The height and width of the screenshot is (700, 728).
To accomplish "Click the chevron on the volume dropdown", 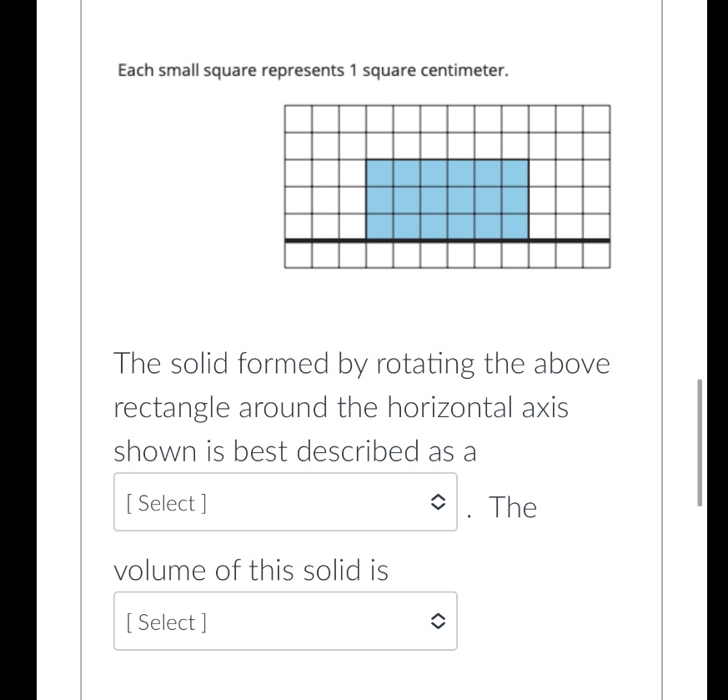I will (x=439, y=621).
